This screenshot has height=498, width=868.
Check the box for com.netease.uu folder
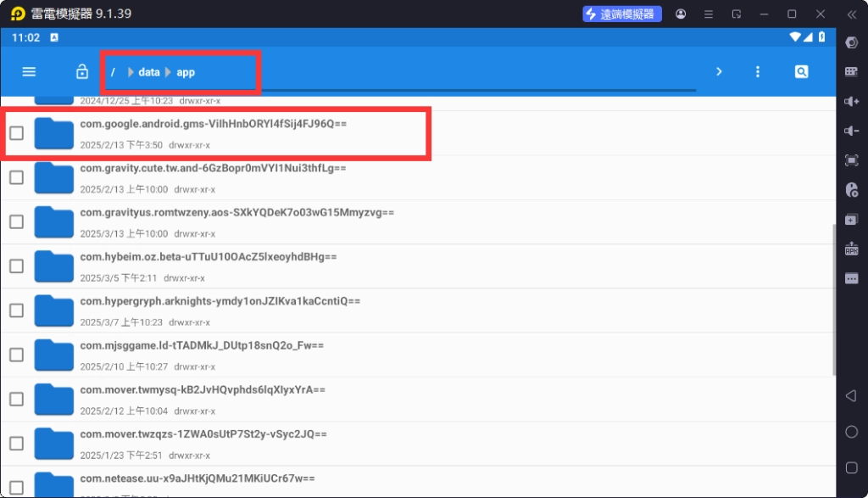17,488
